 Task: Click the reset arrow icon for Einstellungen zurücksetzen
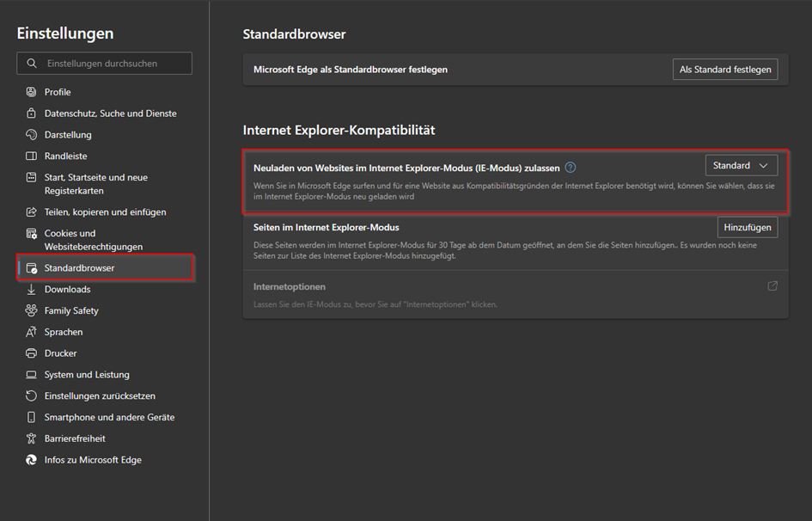[x=32, y=395]
